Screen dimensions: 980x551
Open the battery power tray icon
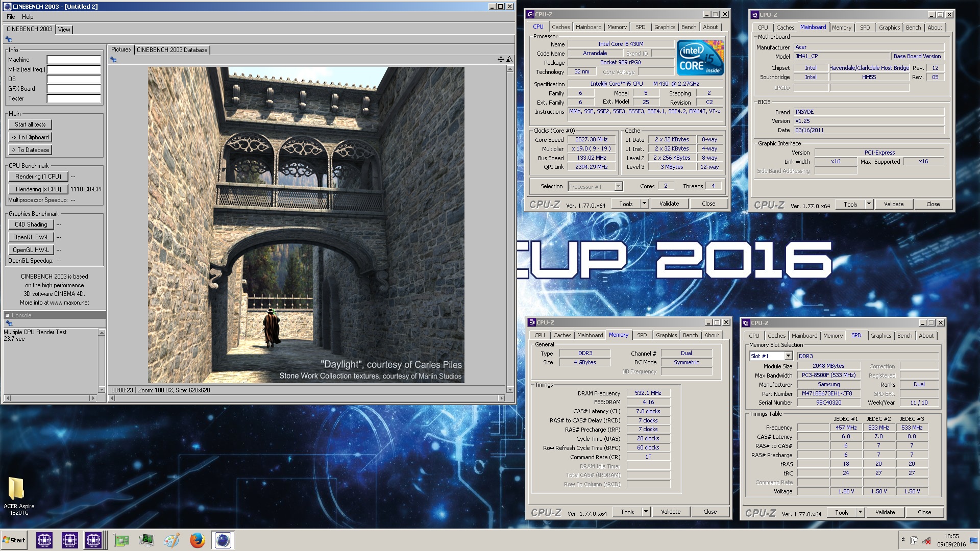[x=914, y=540]
